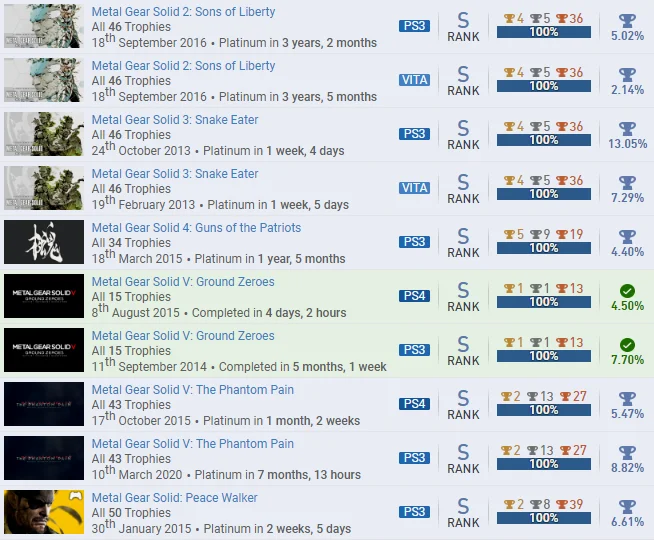Click the Peace Walker game thumbnail

click(43, 512)
